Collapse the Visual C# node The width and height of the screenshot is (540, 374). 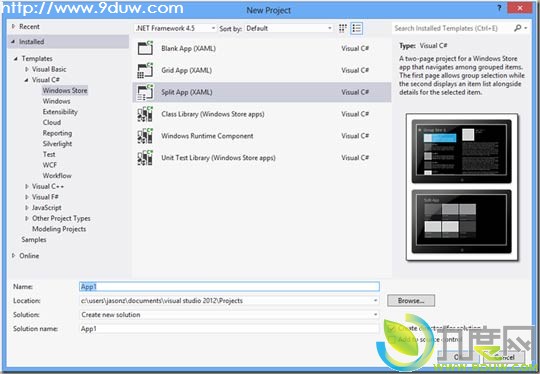click(x=27, y=80)
